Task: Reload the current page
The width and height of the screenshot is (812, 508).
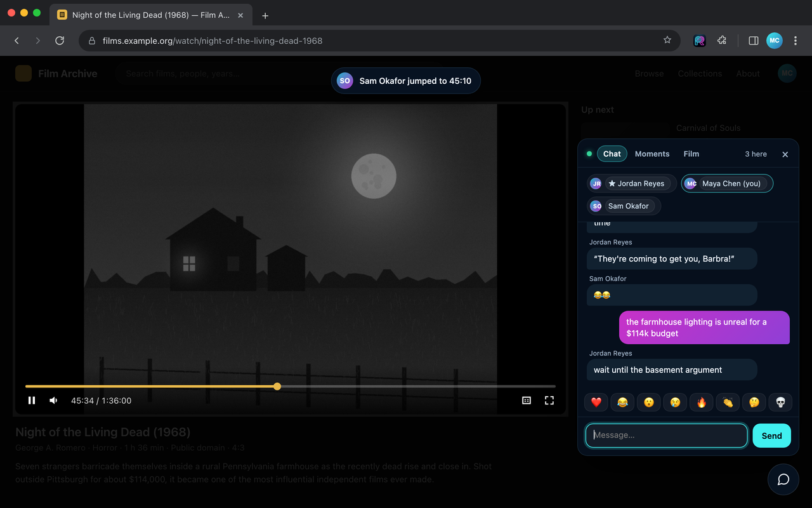Action: coord(60,41)
